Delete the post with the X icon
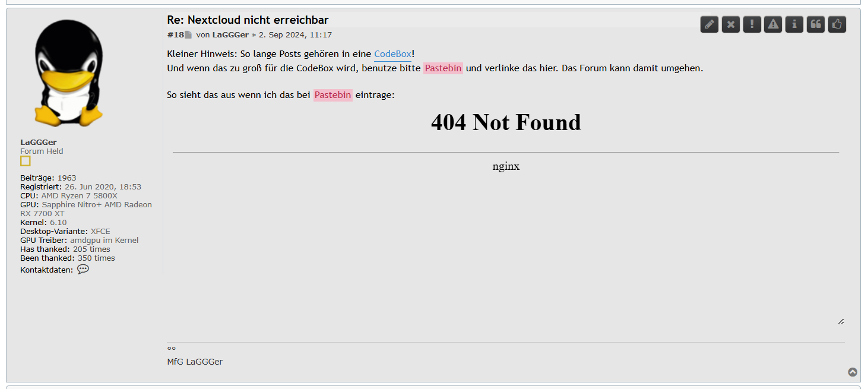The image size is (868, 389). (731, 24)
